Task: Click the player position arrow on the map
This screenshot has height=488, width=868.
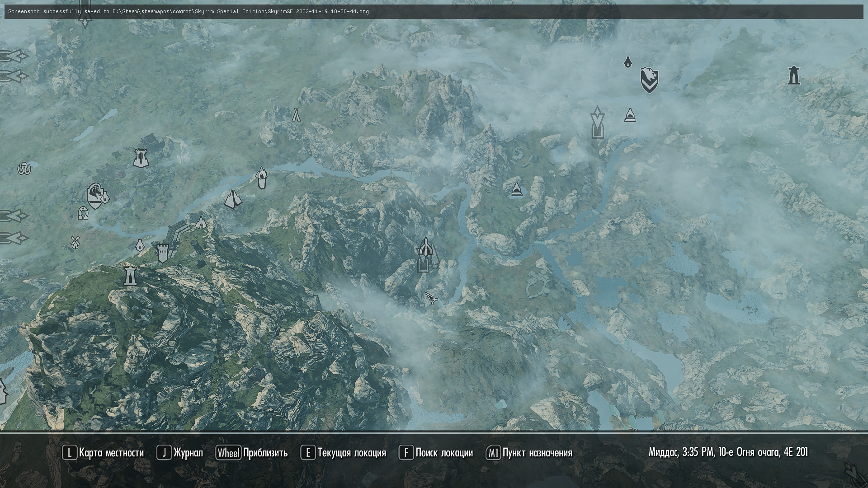Action: point(431,297)
